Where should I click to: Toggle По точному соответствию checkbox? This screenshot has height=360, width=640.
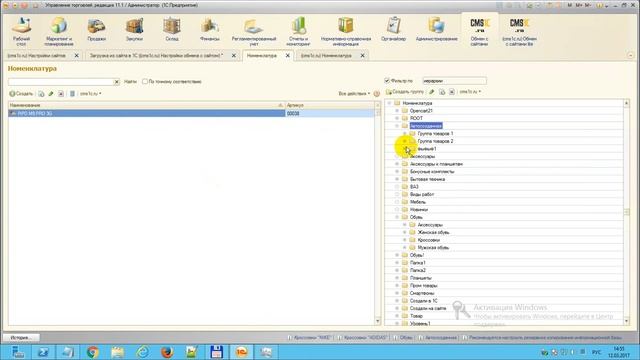[144, 81]
